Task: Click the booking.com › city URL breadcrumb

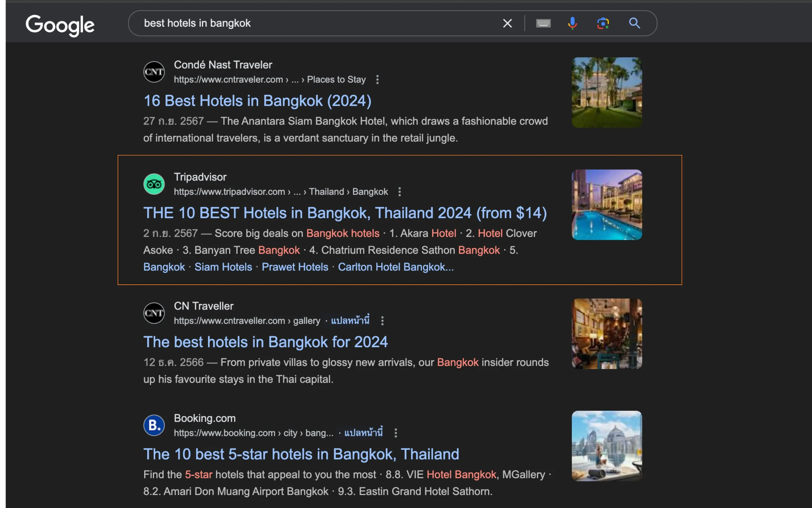Action: coord(253,433)
